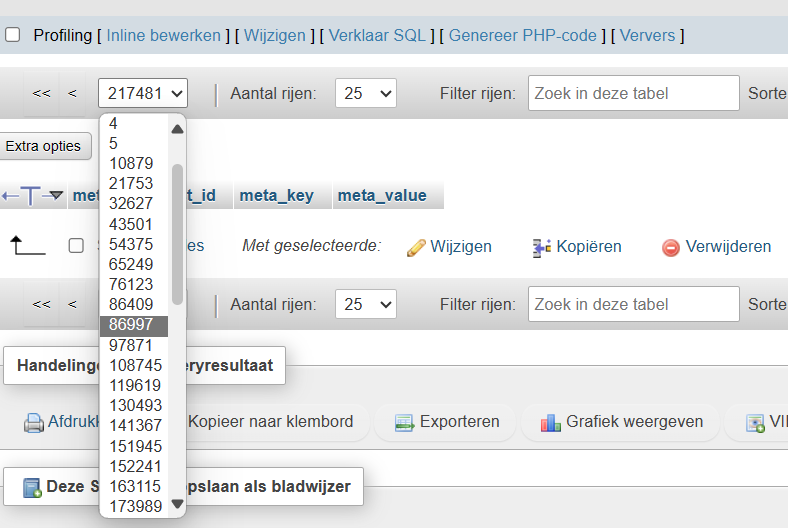This screenshot has width=788, height=528.
Task: Select page 86997 in the dropdown list
Action: pyautogui.click(x=133, y=326)
